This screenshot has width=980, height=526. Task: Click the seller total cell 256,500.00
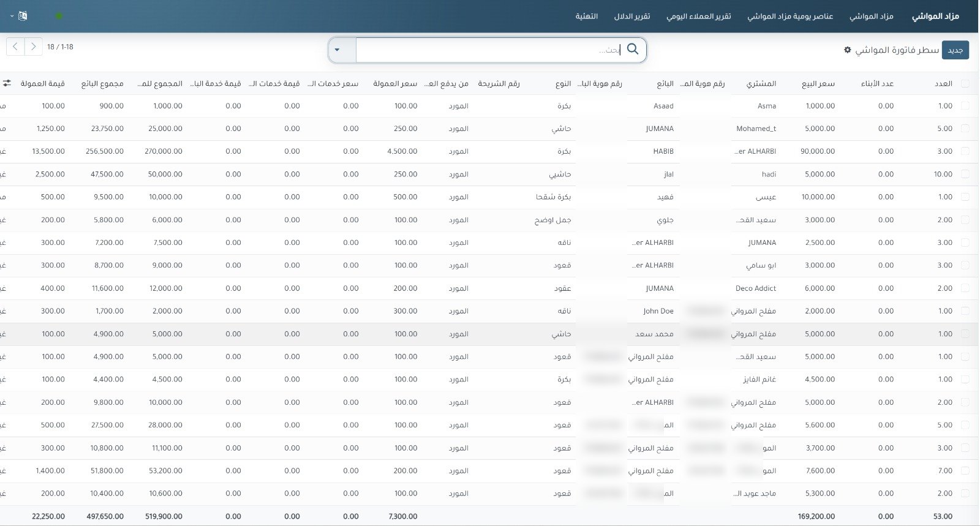[105, 151]
